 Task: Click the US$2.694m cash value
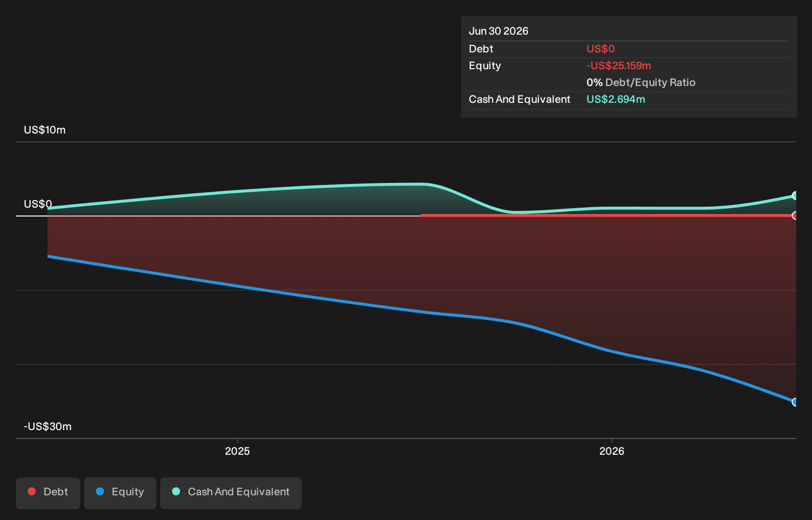pyautogui.click(x=616, y=99)
